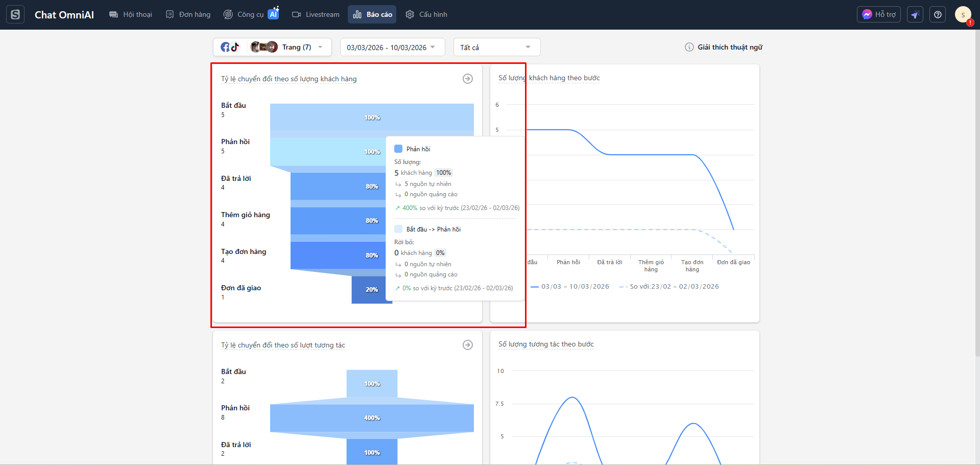The width and height of the screenshot is (980, 465).
Task: Open the rocket announcements icon
Action: pos(915,14)
